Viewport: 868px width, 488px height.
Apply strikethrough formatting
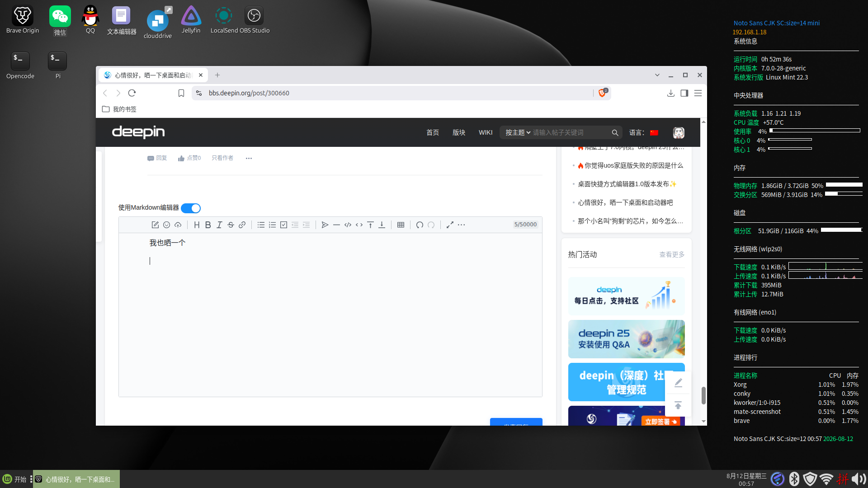pos(231,225)
